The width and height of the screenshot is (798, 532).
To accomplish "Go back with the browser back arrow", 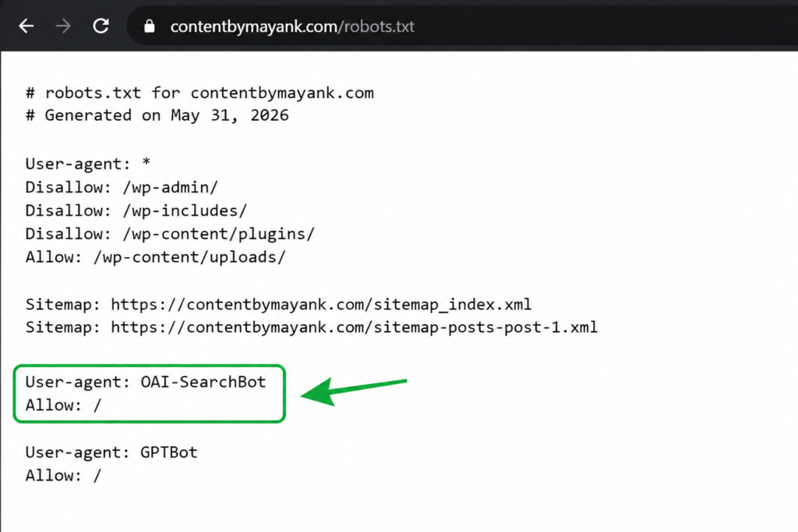I will pyautogui.click(x=26, y=26).
